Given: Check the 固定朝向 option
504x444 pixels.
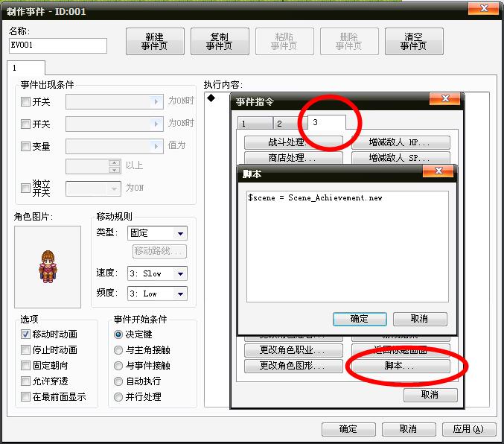Looking at the screenshot, I should [25, 366].
